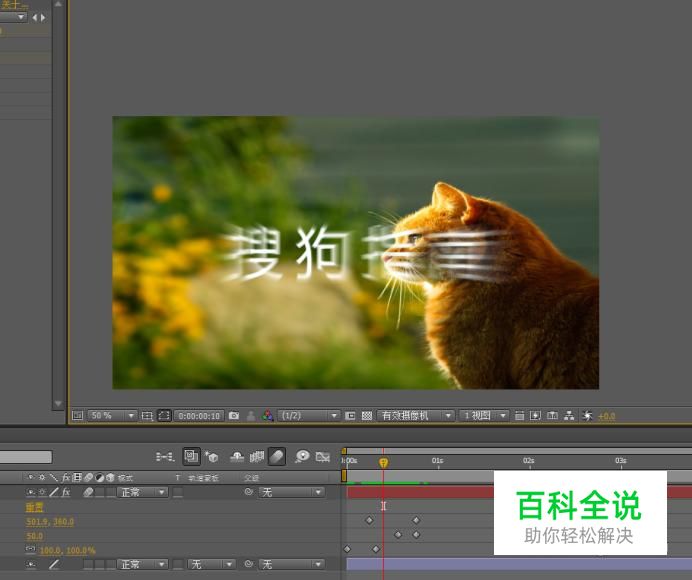Toggle shy switch on the second layer
Image resolution: width=692 pixels, height=580 pixels.
point(30,564)
